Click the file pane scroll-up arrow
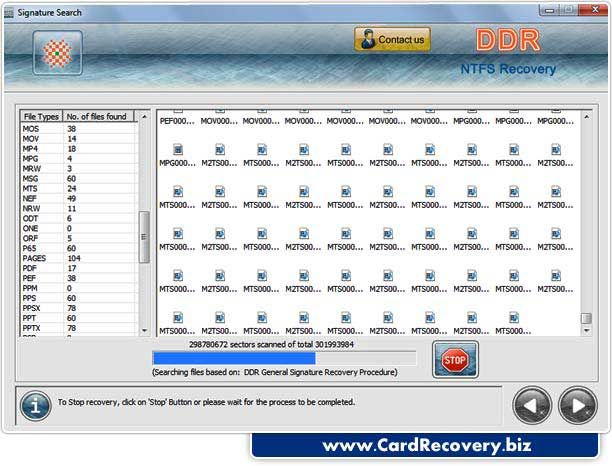This screenshot has width=612, height=466. 586,117
